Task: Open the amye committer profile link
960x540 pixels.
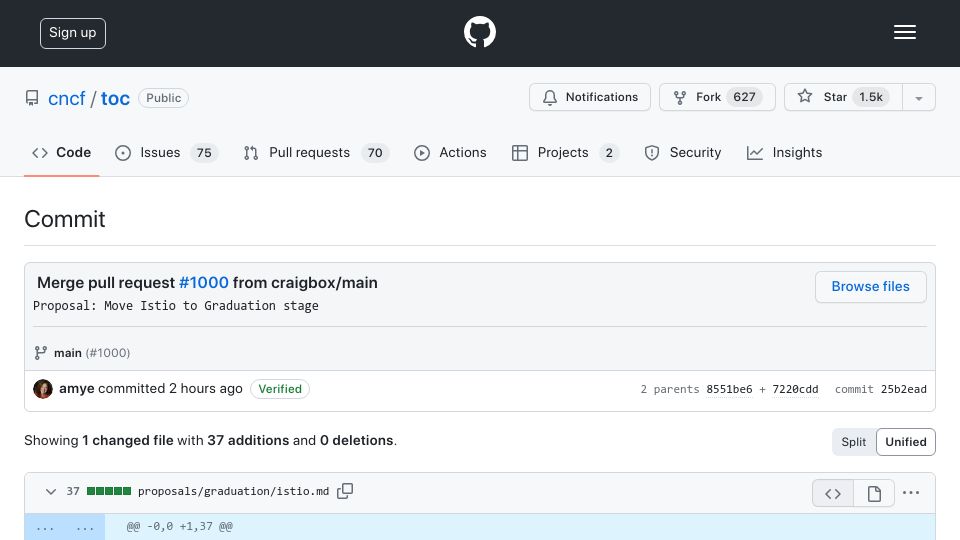Action: [77, 389]
